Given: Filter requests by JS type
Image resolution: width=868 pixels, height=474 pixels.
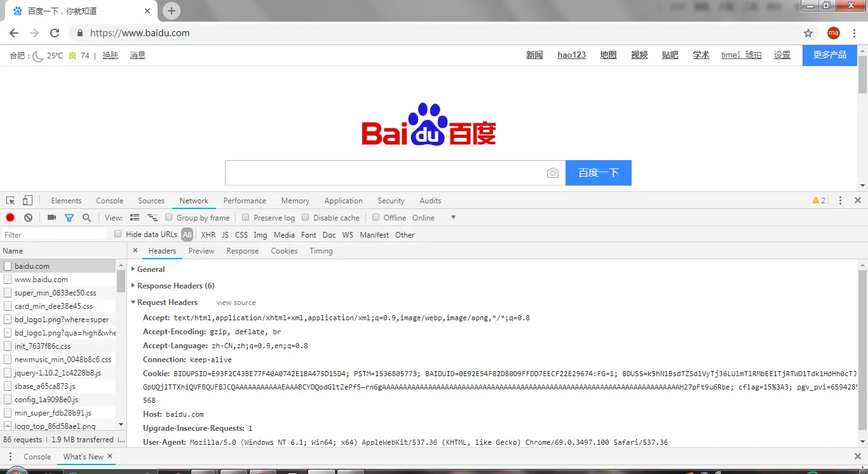Looking at the screenshot, I should pyautogui.click(x=225, y=234).
